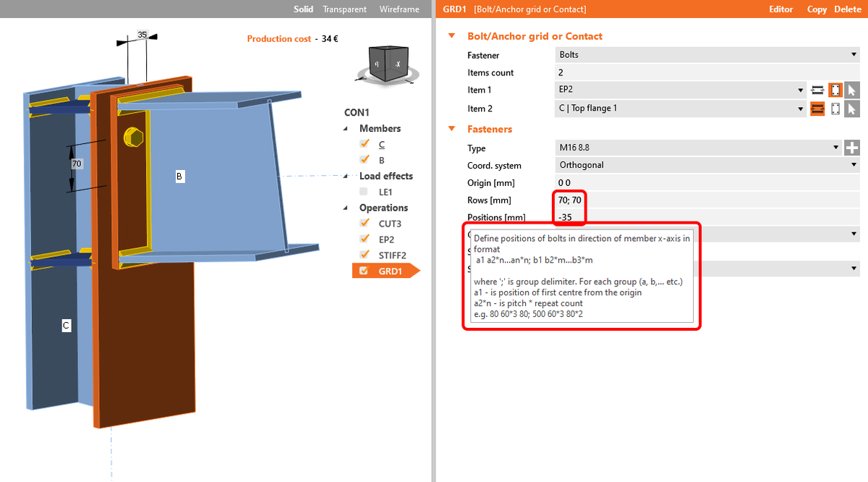This screenshot has height=482, width=868.
Task: Enable the LE1 load effect checkbox
Action: (365, 191)
